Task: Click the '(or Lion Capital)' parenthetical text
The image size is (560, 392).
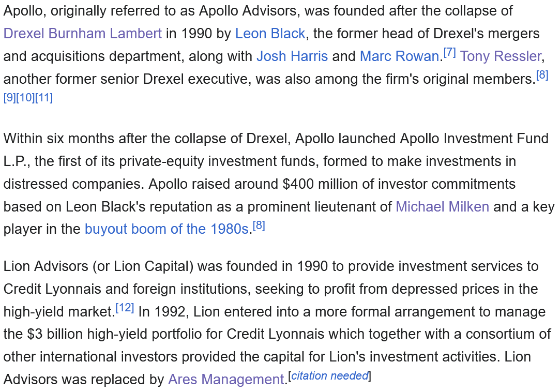Action: pyautogui.click(x=144, y=266)
